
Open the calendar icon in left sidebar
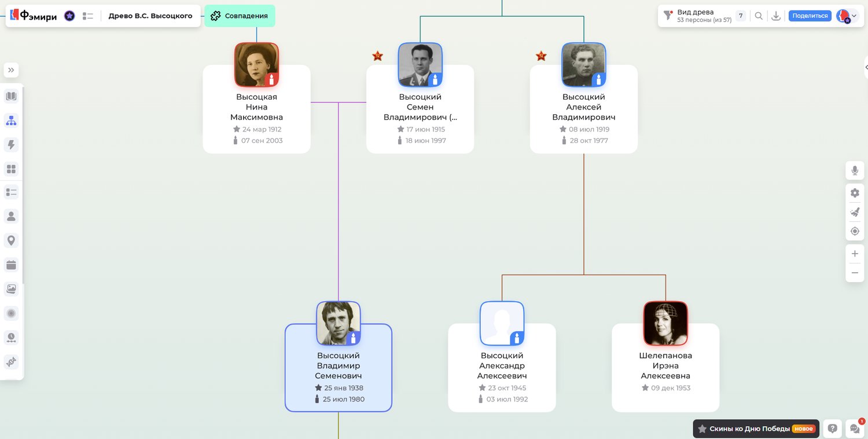coord(11,265)
